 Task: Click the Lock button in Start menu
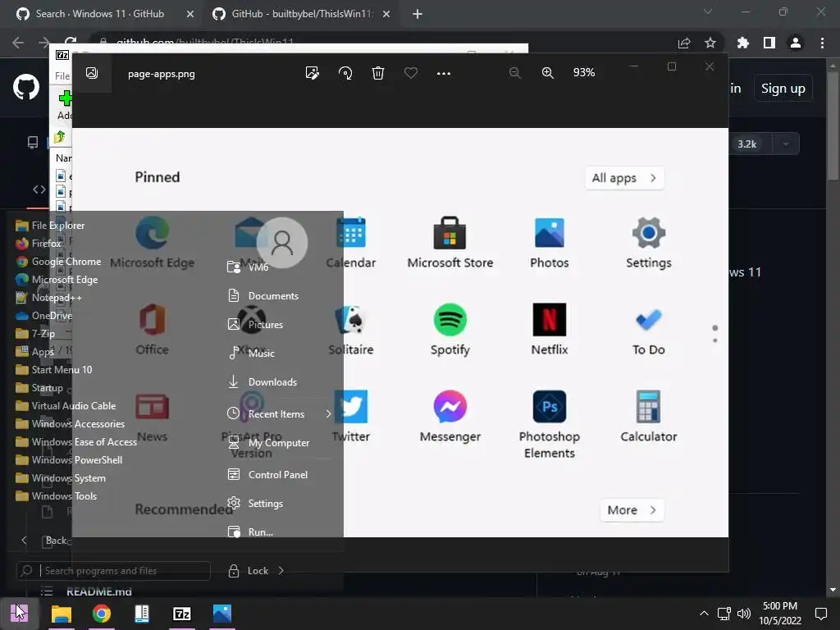click(x=249, y=571)
